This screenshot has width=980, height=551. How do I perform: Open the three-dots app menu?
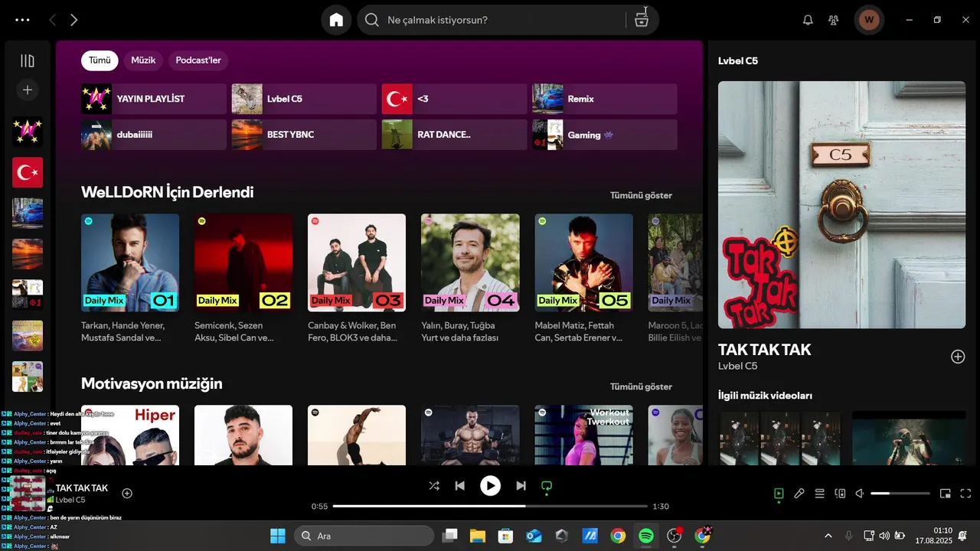(22, 20)
